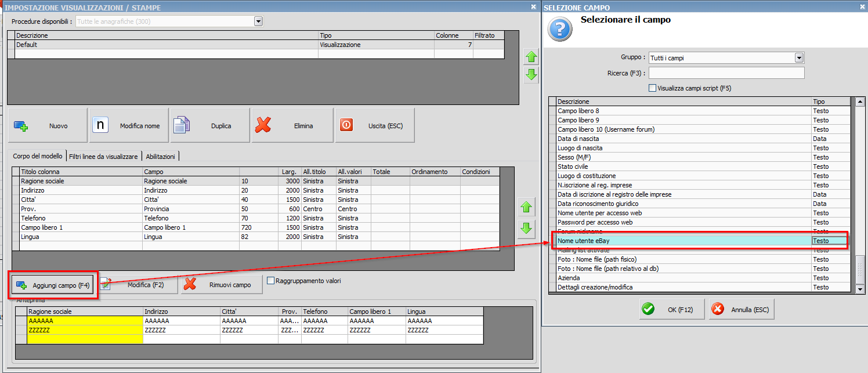Click Ordinamento column header
This screenshot has height=373, width=868.
pos(435,172)
